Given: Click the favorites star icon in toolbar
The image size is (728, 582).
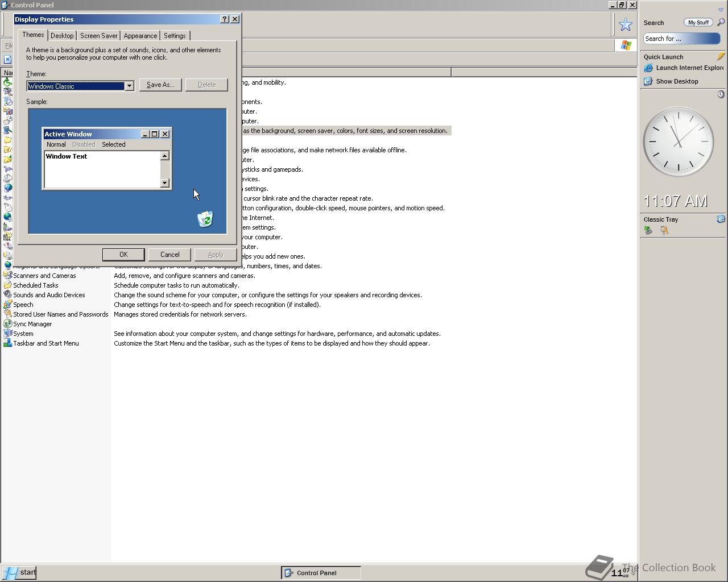Looking at the screenshot, I should 626,24.
